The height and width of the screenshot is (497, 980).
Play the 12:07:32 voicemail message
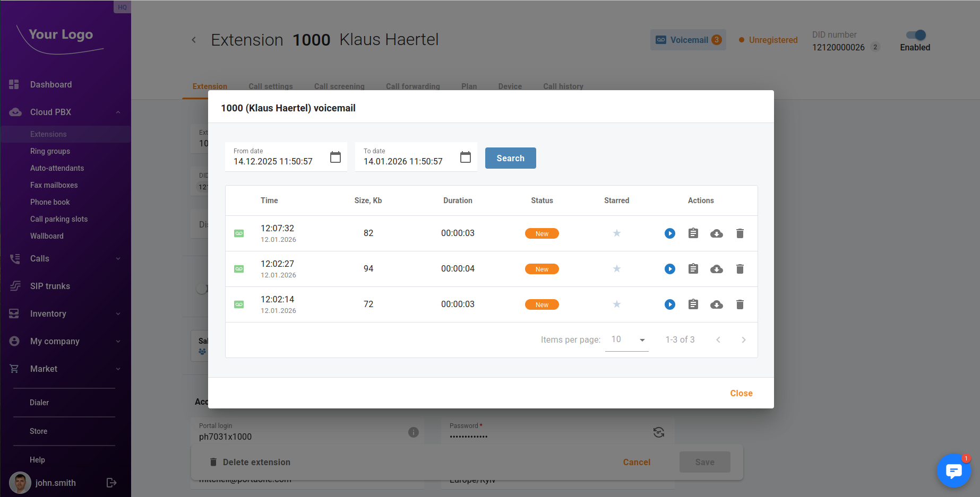pos(669,233)
